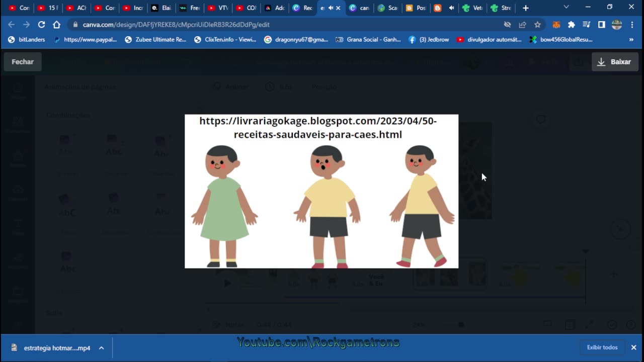Bookmark this page with the star

pos(537,24)
